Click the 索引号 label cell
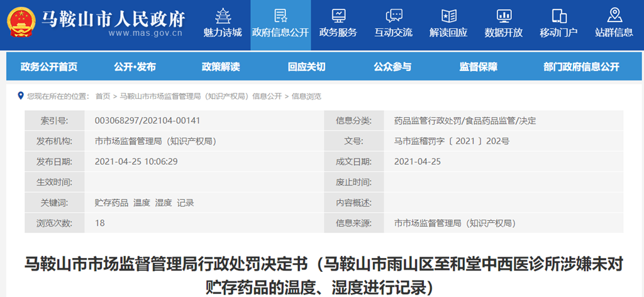This screenshot has width=644, height=297. 55,120
